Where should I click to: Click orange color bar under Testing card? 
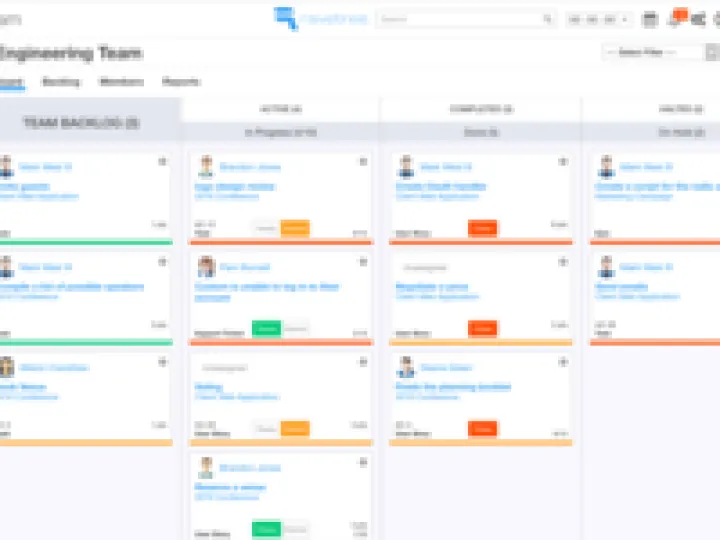coord(280,442)
